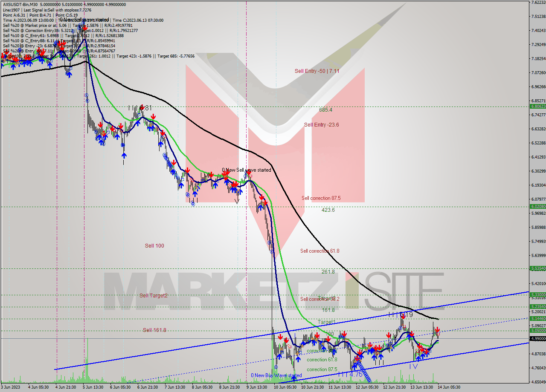Viewport: 546px width, 392px height.
Task: Click the green 5.14460 price level tag
Action: (x=537, y=318)
